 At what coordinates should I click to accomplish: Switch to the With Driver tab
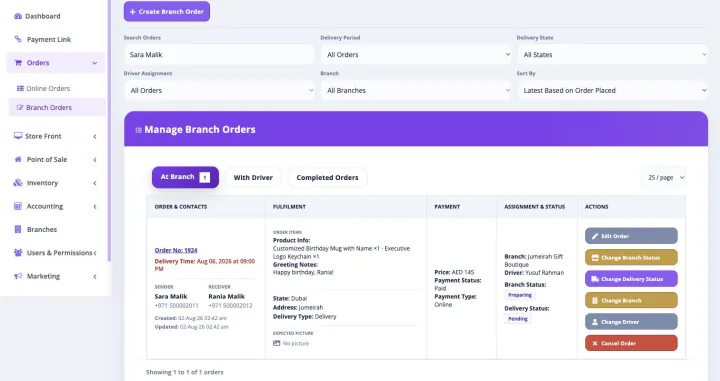pos(253,177)
